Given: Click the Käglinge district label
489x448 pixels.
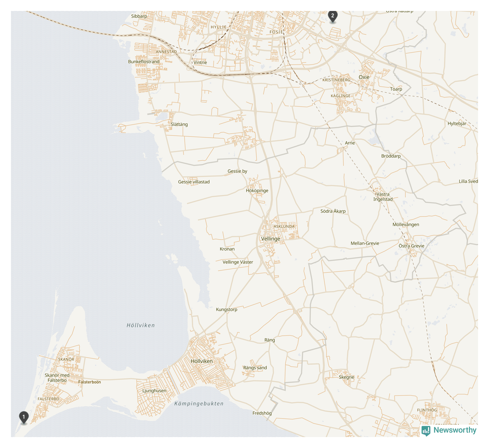Looking at the screenshot, I should 340,96.
